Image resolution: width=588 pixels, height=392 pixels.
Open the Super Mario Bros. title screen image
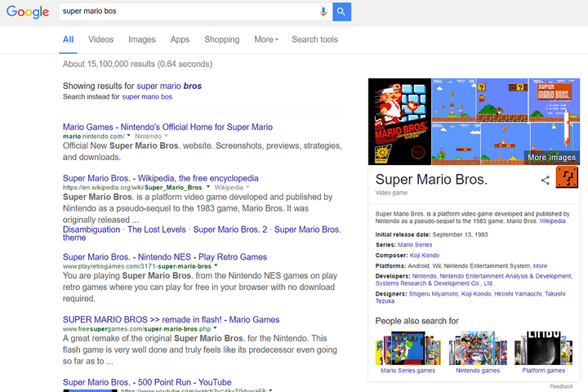pyautogui.click(x=554, y=100)
